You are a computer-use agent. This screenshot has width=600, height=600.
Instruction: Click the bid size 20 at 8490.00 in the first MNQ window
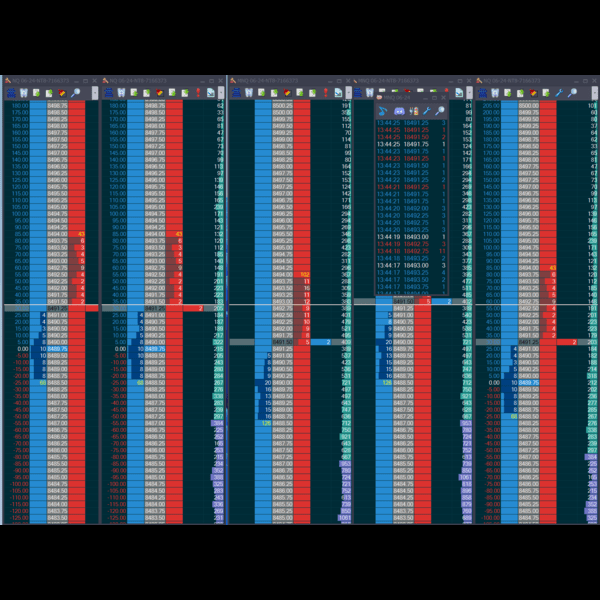coord(267,383)
